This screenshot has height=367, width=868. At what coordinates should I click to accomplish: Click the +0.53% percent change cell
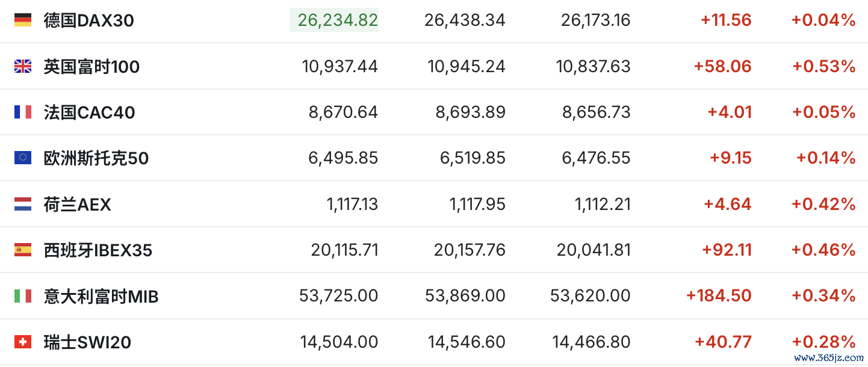(x=824, y=66)
